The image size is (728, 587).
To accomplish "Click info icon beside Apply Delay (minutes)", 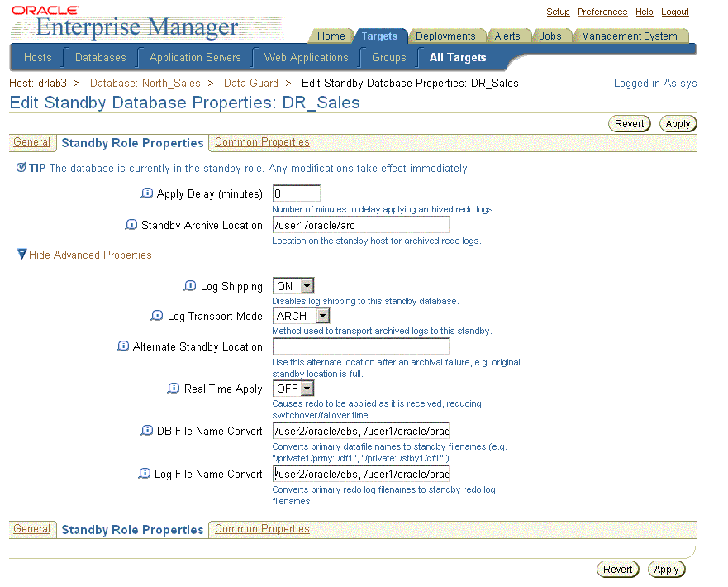I will pyautogui.click(x=147, y=193).
